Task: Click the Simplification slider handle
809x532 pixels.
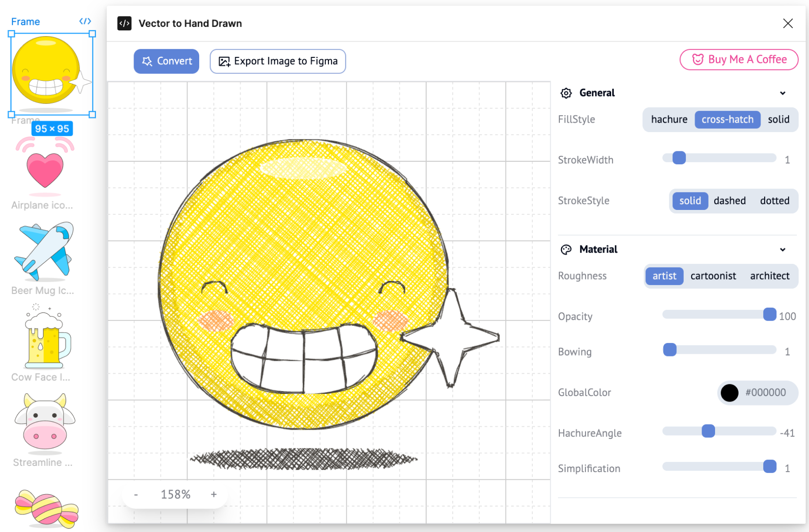Action: (770, 466)
